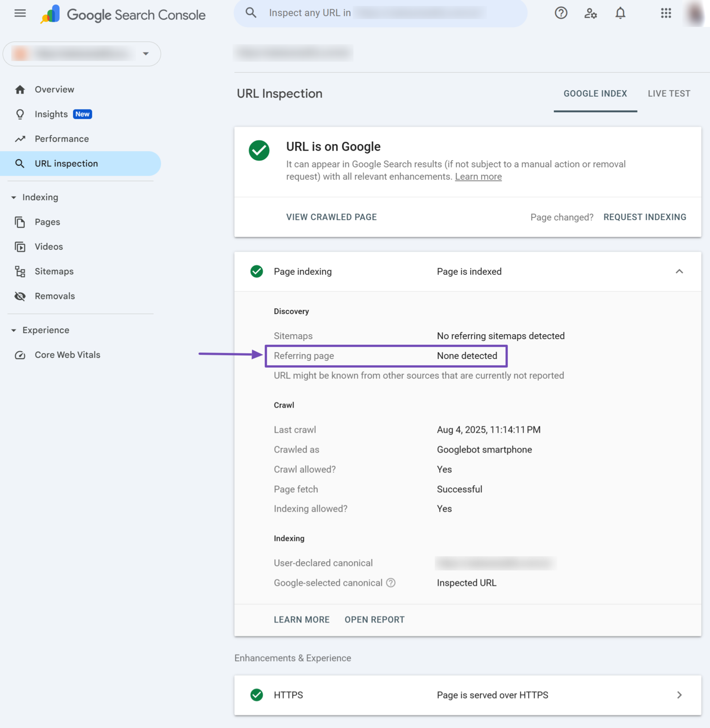This screenshot has height=728, width=710.
Task: Collapse the Indexing sidebar section
Action: click(14, 198)
